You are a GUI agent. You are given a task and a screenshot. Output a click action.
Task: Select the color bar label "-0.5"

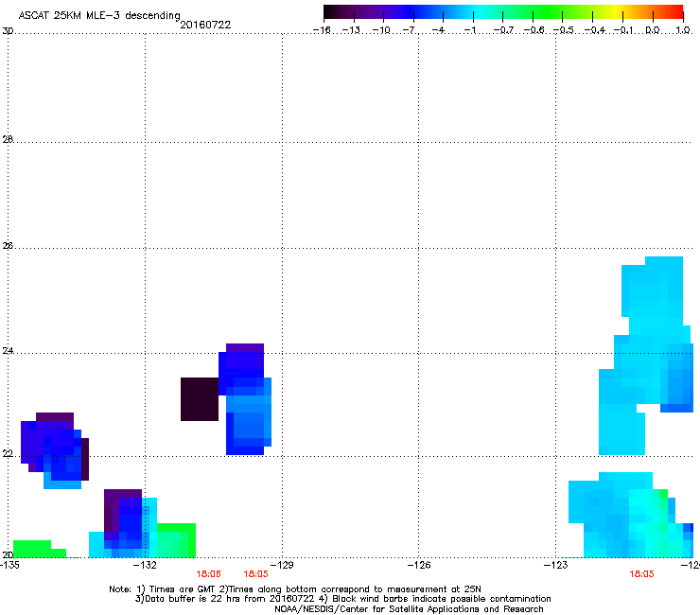(564, 30)
